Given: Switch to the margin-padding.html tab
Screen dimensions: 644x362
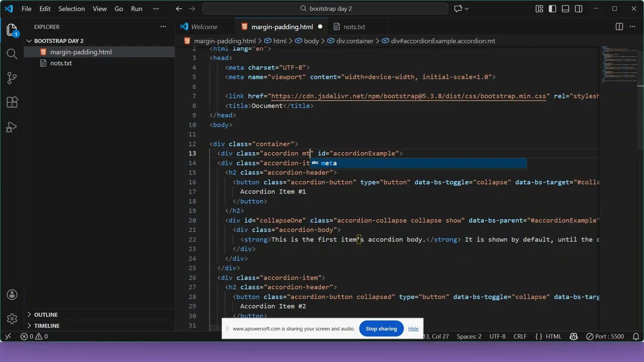Looking at the screenshot, I should pyautogui.click(x=282, y=27).
